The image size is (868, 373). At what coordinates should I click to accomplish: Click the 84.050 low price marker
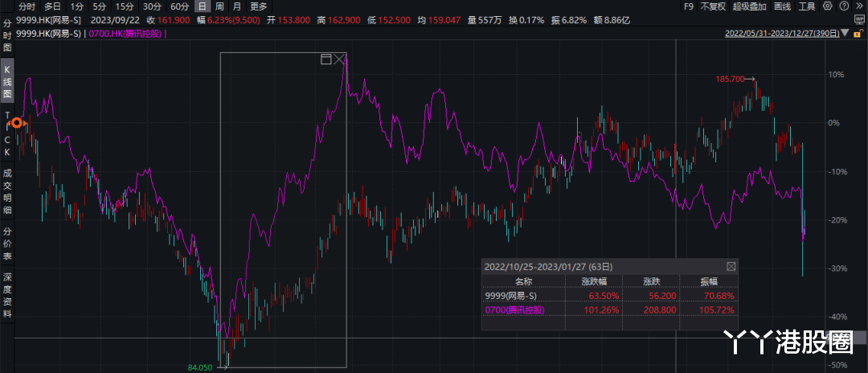(200, 367)
